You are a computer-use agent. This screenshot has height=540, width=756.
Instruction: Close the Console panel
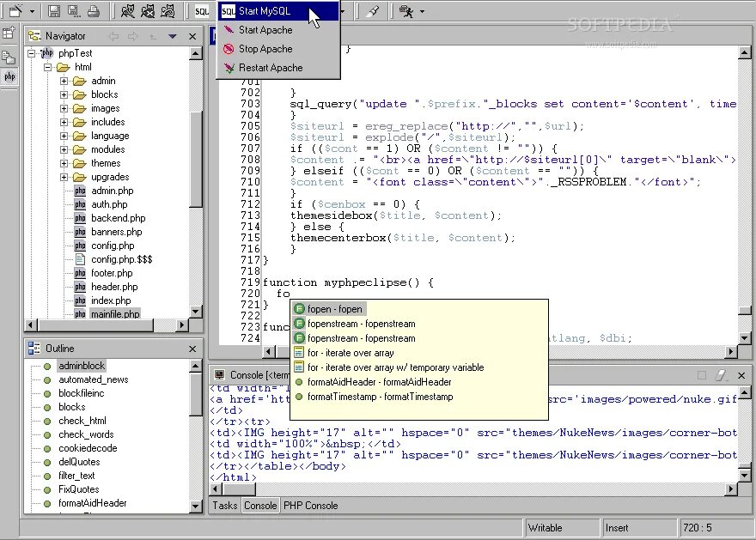pyautogui.click(x=741, y=375)
